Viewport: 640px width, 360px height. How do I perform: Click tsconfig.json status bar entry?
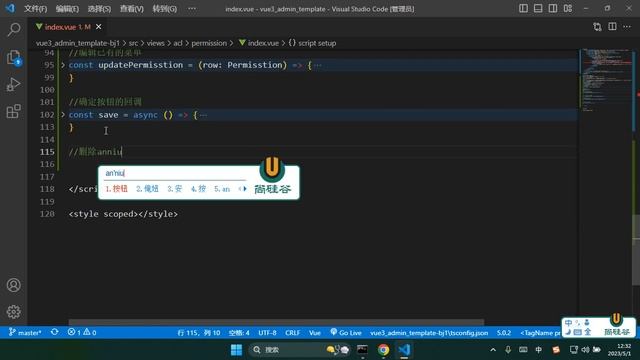coord(429,333)
